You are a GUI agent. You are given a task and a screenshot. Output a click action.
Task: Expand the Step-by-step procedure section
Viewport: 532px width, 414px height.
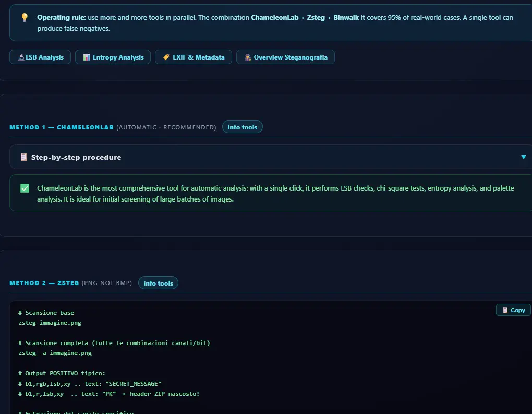point(271,157)
